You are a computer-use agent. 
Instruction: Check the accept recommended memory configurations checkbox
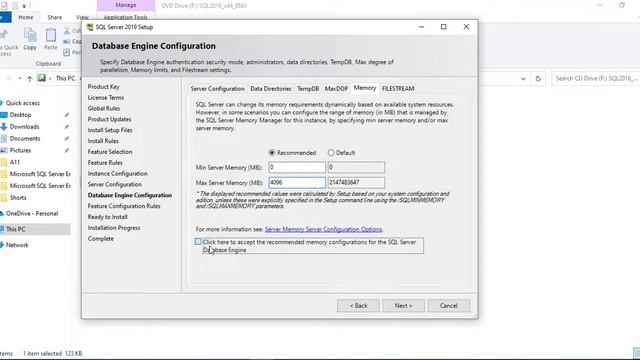(198, 242)
